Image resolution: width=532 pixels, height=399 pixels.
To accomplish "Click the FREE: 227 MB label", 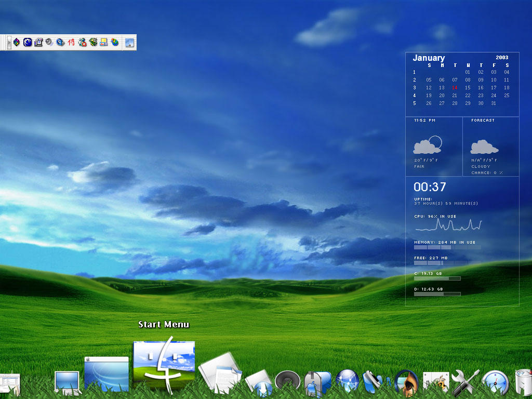I will click(x=431, y=258).
